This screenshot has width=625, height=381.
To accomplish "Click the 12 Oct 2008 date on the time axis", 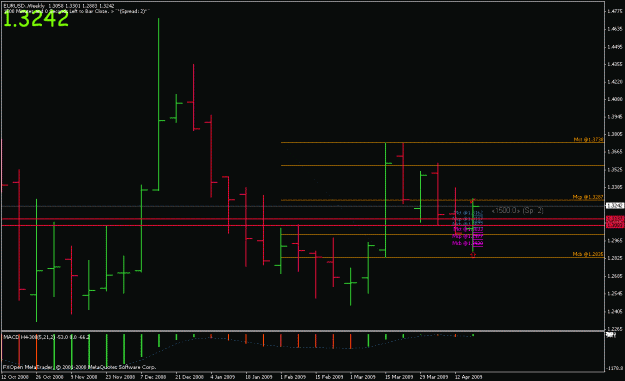I will (x=15, y=377).
